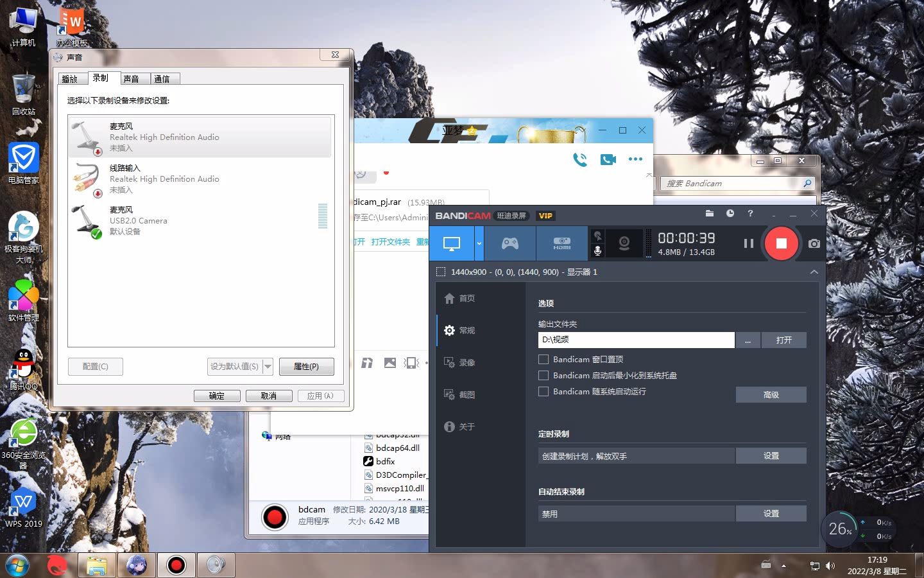
Task: Open 电脑管家 desktop icon
Action: [24, 163]
